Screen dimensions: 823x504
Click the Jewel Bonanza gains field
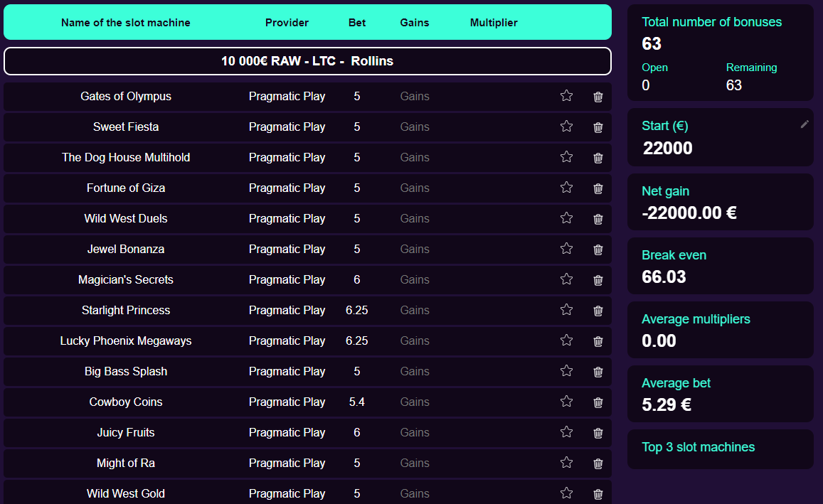pyautogui.click(x=415, y=249)
